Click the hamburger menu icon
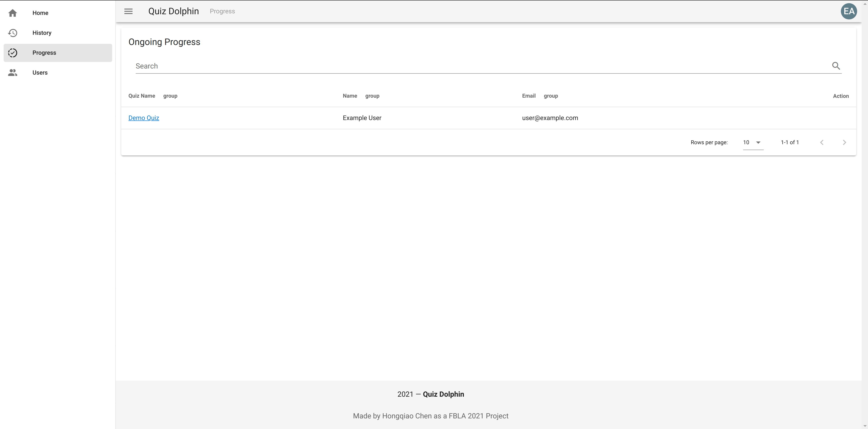The width and height of the screenshot is (868, 429). click(129, 11)
